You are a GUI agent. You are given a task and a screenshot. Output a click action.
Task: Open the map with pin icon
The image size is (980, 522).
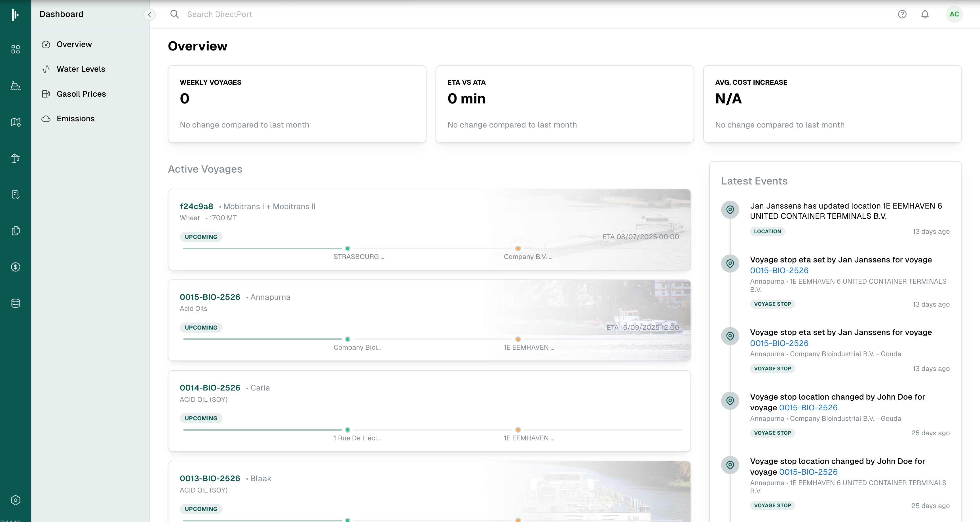[x=15, y=122]
